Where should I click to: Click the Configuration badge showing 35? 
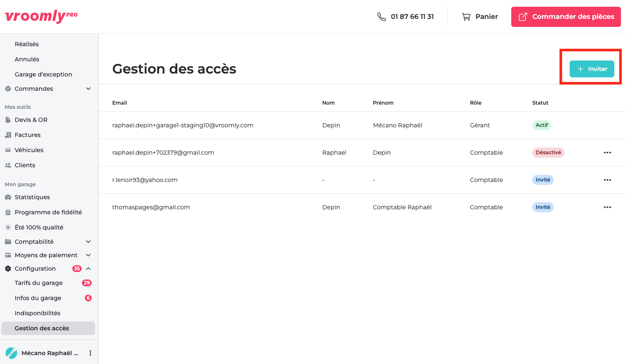point(77,269)
